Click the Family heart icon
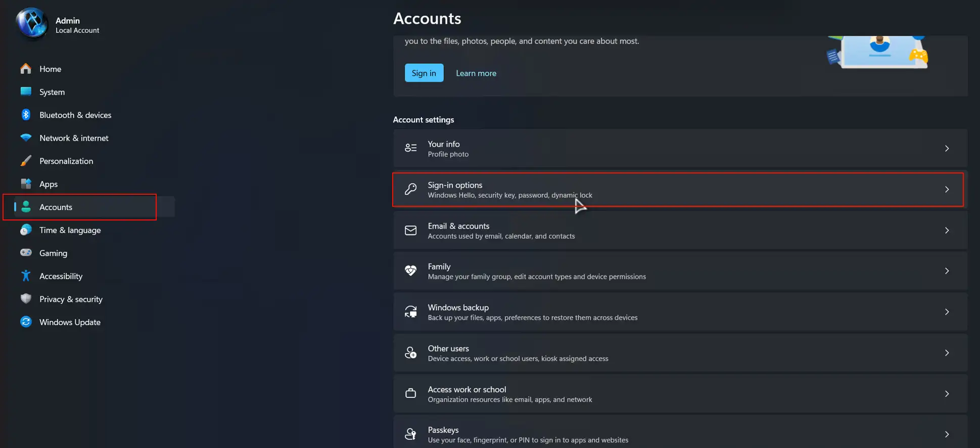The image size is (980, 448). coord(411,271)
